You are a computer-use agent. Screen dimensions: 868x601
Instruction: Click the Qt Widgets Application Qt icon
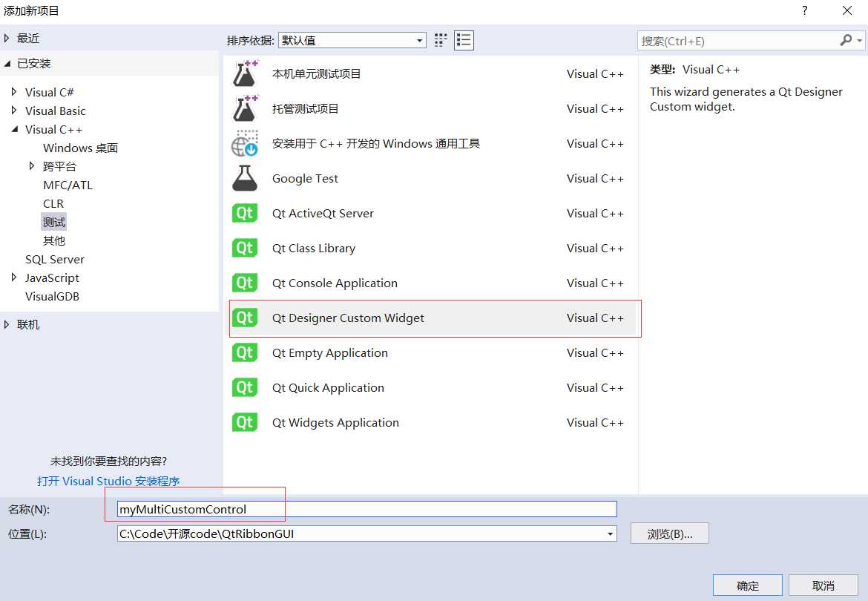tap(245, 422)
